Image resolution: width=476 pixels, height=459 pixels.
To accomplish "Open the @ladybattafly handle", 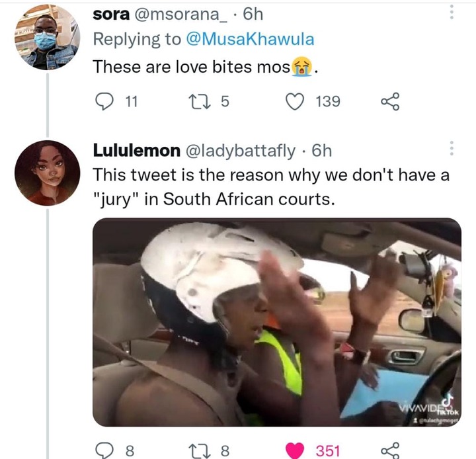I will pyautogui.click(x=240, y=150).
